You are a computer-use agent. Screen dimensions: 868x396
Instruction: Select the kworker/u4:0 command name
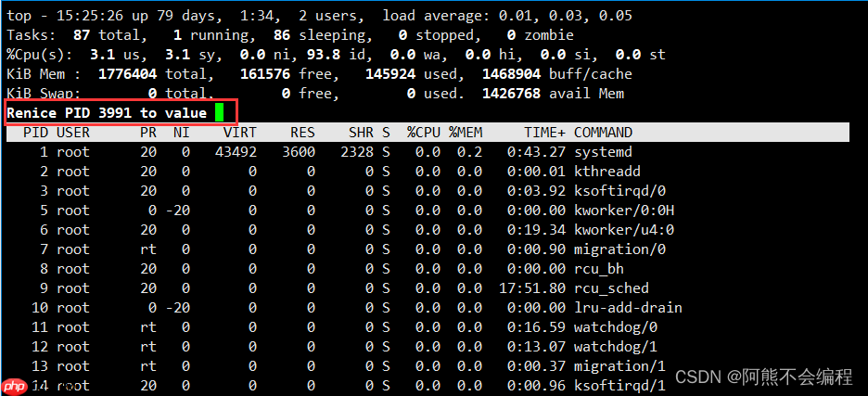[x=624, y=230]
